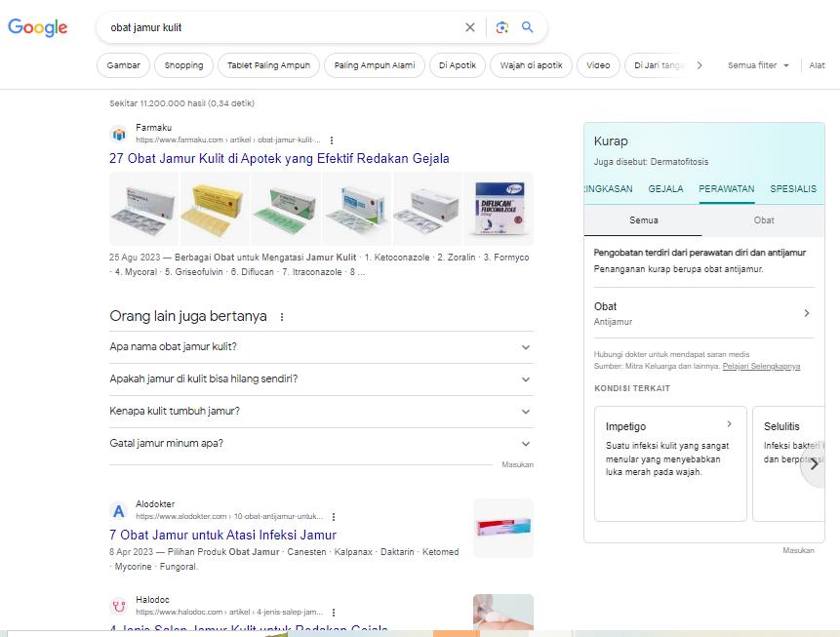Viewport: 840px width, 637px height.
Task: Open the Semua filter dropdown
Action: 758,65
